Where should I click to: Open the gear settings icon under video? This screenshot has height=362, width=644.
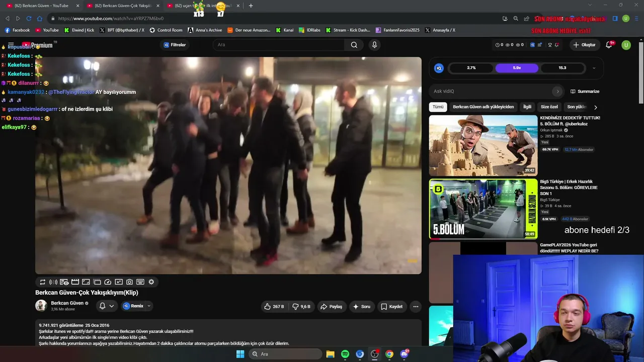(151, 282)
